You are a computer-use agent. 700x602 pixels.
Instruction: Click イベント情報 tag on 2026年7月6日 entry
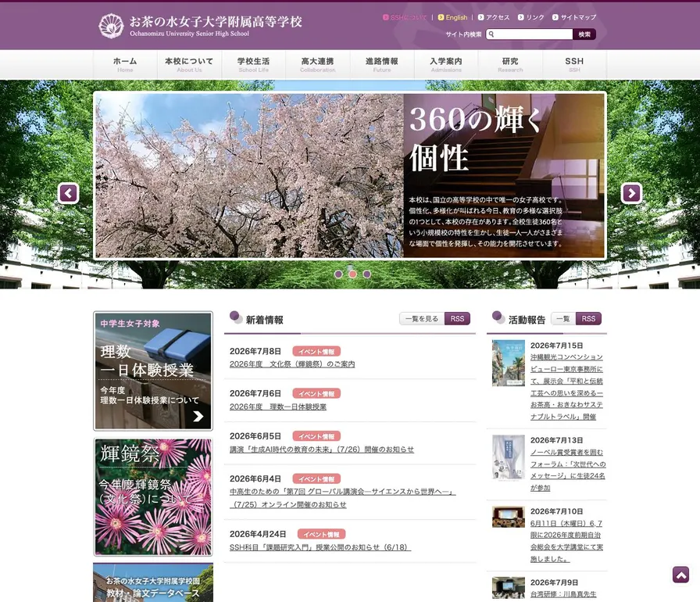point(316,393)
